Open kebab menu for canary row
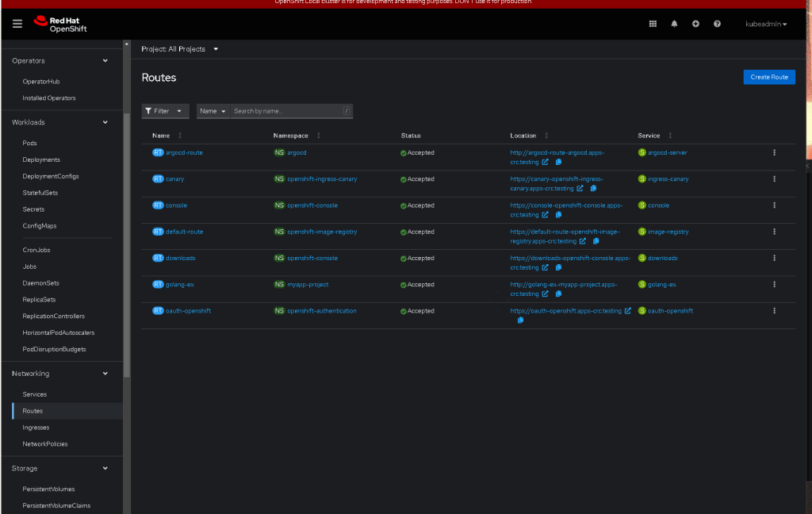 (x=774, y=179)
